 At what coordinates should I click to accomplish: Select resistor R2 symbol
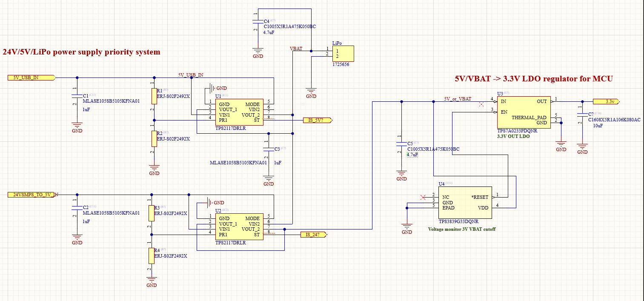154,138
